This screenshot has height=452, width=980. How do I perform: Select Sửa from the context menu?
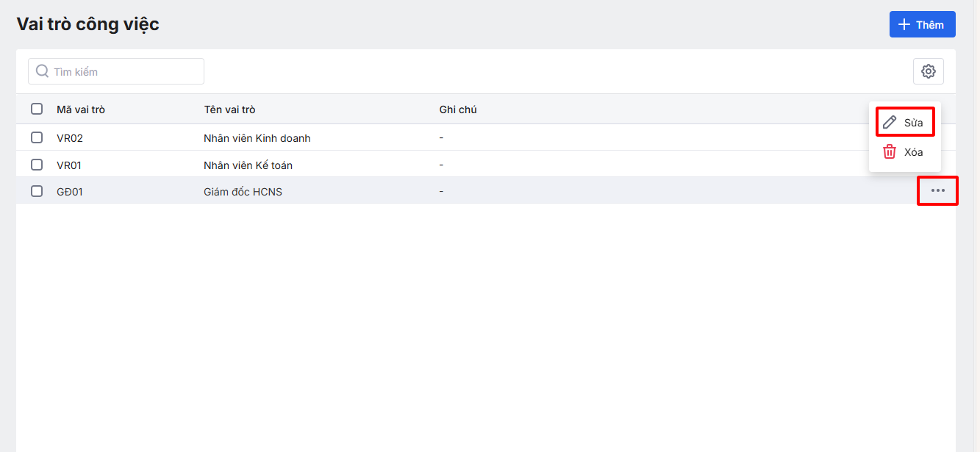[x=913, y=123]
